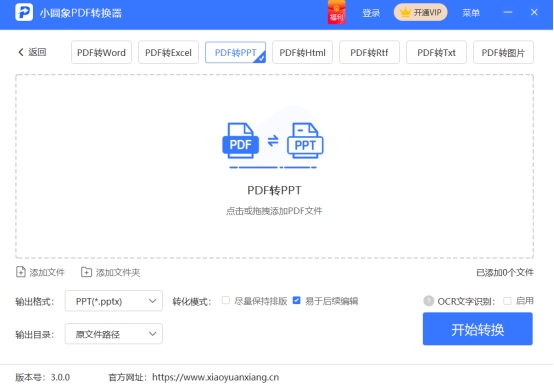Viewport: 554px width, 388px height.
Task: Select the PDF转PPT tab
Action: [x=235, y=52]
